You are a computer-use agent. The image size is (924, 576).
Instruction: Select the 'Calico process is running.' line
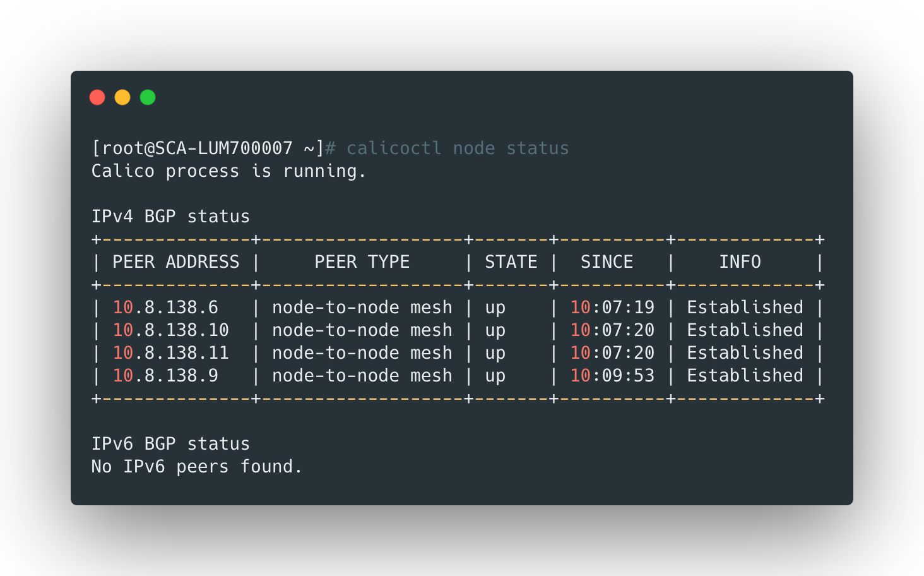click(x=228, y=171)
